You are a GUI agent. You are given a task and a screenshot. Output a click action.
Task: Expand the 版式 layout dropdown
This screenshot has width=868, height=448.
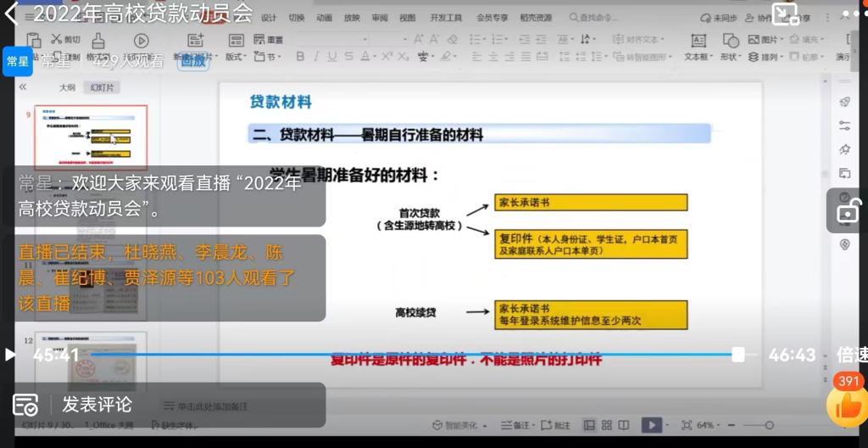(x=237, y=57)
